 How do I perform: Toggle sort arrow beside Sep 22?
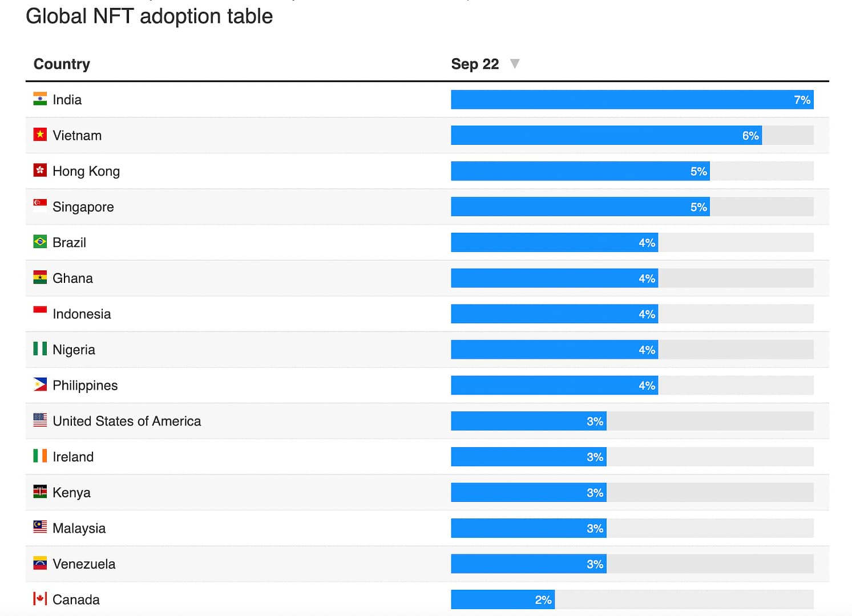click(515, 63)
